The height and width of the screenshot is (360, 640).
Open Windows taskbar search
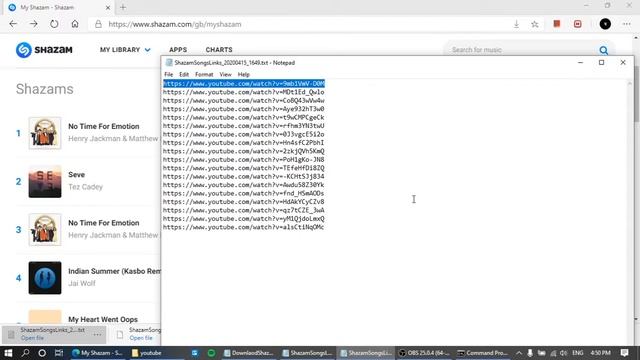tap(25, 353)
